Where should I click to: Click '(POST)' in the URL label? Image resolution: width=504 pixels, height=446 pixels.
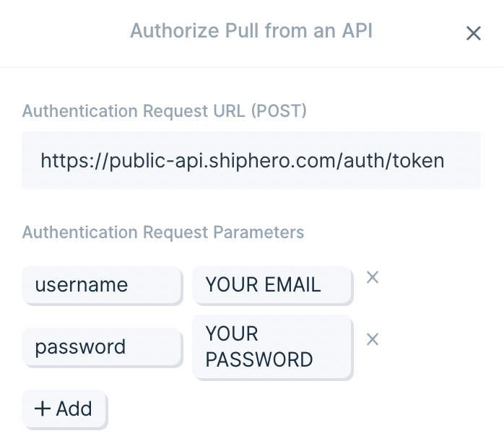tap(279, 111)
